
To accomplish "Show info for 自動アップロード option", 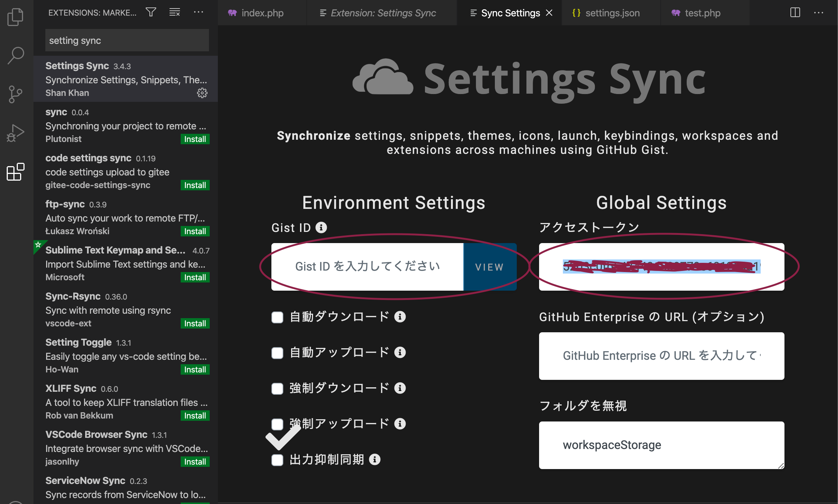I will (400, 353).
